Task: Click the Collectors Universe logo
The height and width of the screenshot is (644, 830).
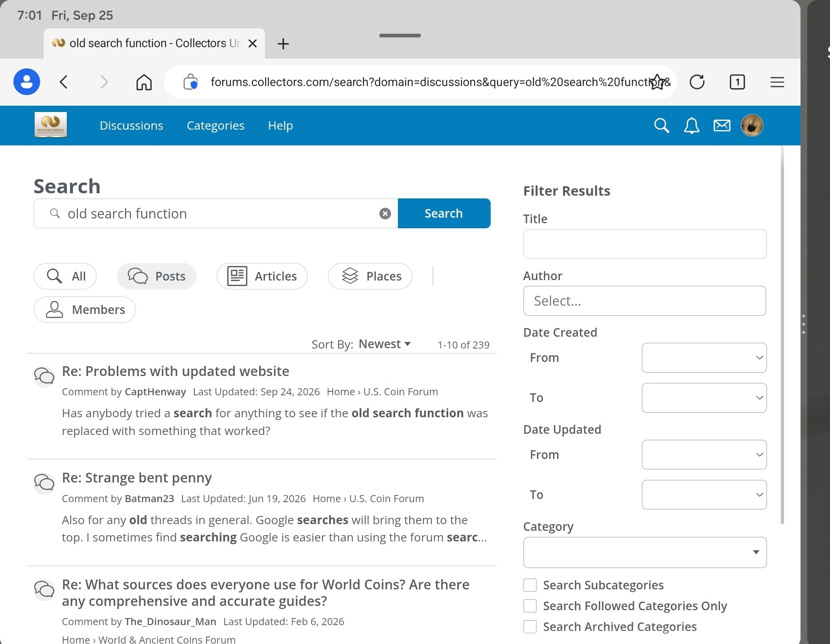Action: [x=51, y=125]
